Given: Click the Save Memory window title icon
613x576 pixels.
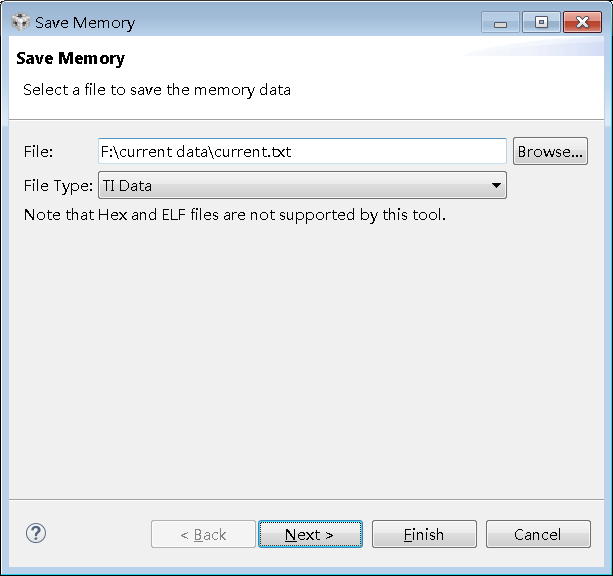Looking at the screenshot, I should click(x=20, y=22).
